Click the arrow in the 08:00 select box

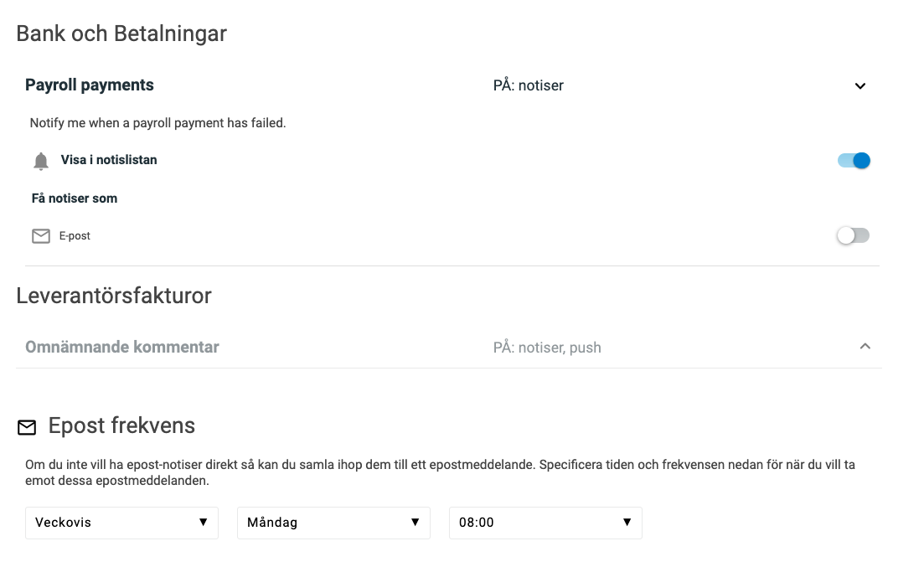627,523
